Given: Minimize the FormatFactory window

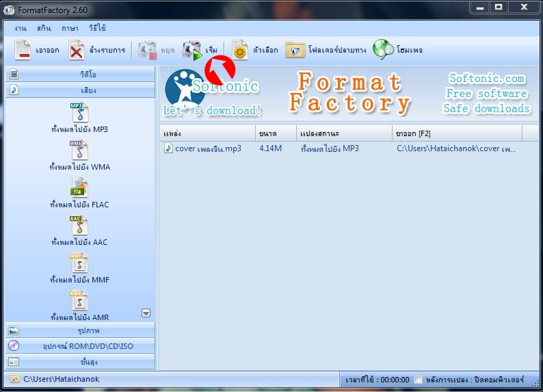Looking at the screenshot, I should click(x=480, y=8).
